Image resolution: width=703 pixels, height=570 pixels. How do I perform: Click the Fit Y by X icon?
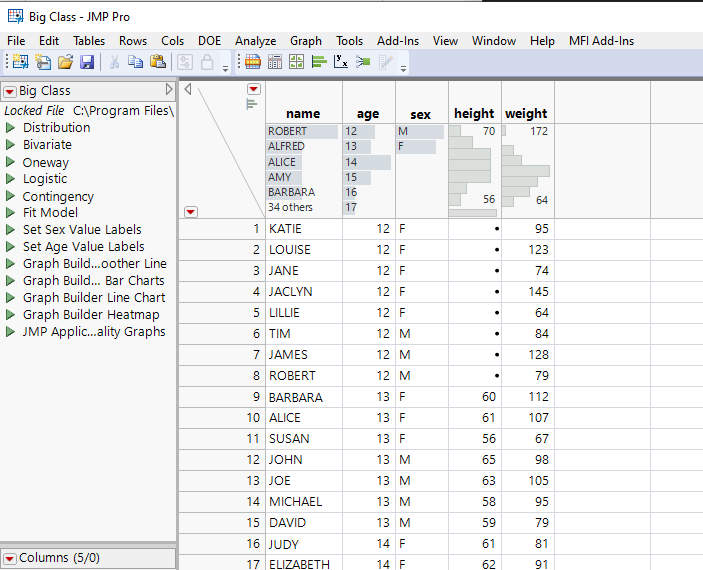coord(341,62)
